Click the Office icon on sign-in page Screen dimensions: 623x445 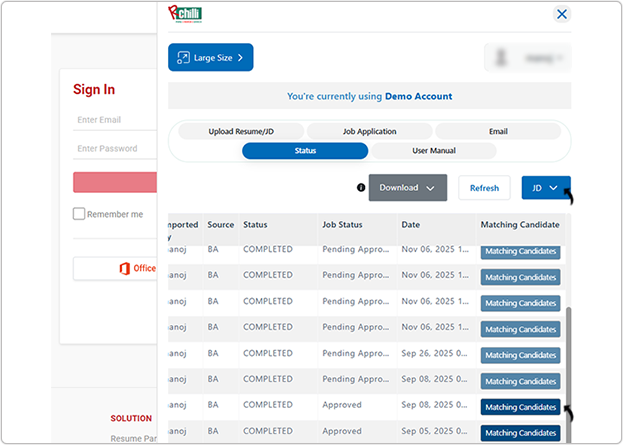122,268
